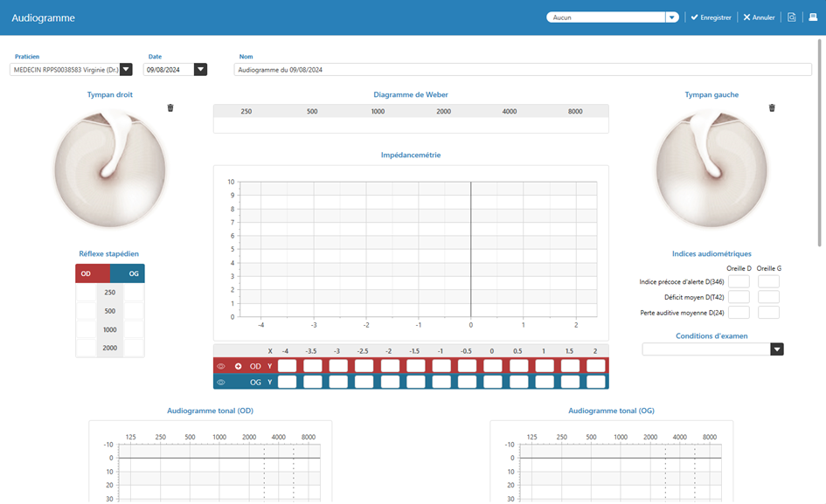Toggle visibility of the OG impedance curve
The image size is (826, 504).
[x=221, y=383]
